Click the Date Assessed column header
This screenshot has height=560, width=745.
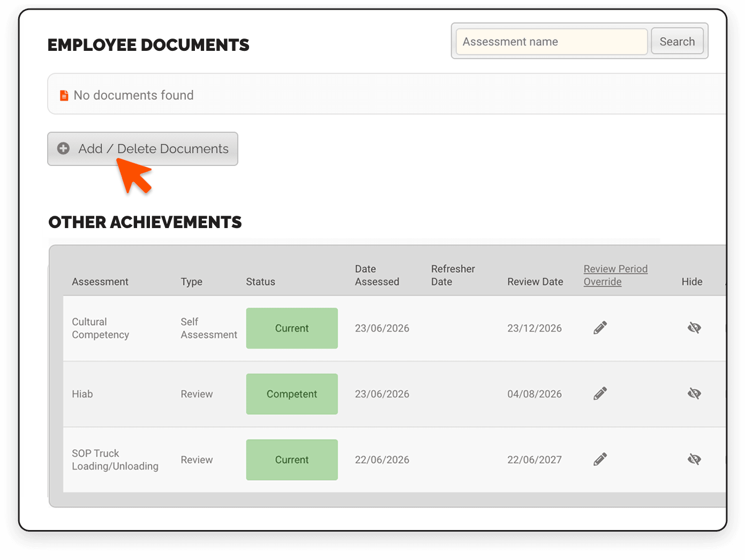click(x=377, y=275)
